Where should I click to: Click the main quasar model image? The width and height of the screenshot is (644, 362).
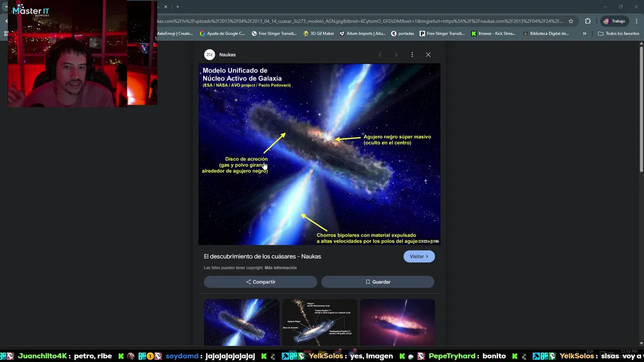[x=319, y=154]
